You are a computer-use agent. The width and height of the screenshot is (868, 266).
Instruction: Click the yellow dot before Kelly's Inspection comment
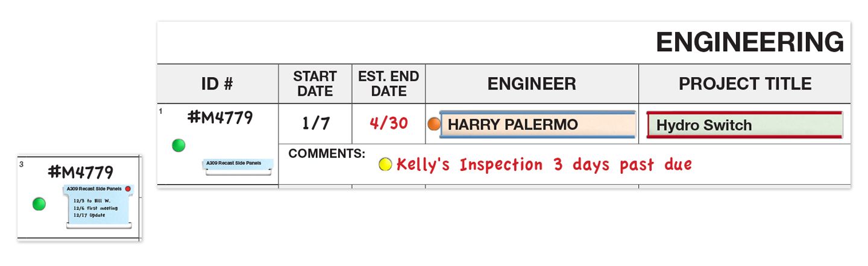(385, 164)
